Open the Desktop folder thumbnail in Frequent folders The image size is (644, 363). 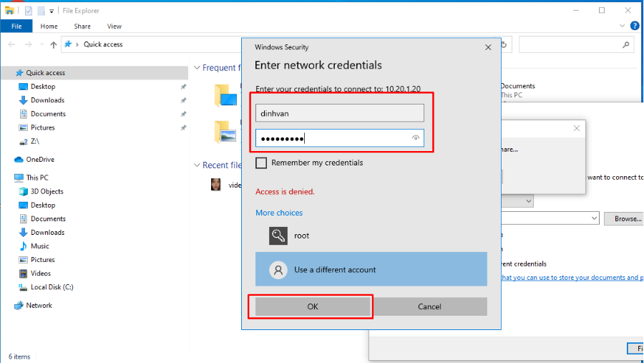click(225, 95)
